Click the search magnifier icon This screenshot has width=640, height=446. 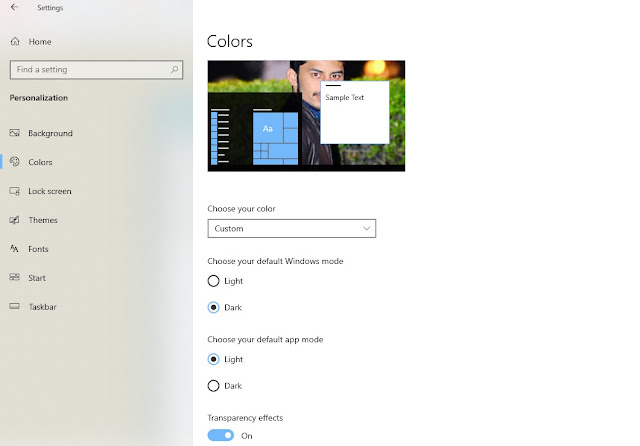click(174, 69)
